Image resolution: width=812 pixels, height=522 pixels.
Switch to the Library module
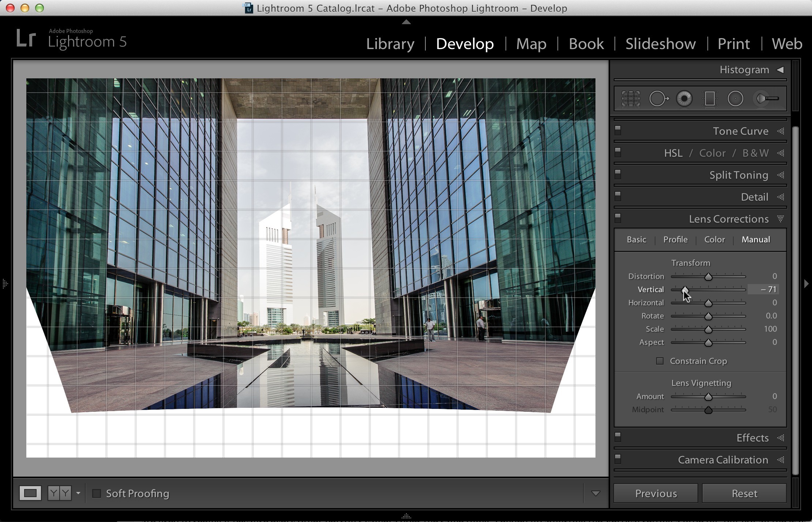tap(390, 44)
